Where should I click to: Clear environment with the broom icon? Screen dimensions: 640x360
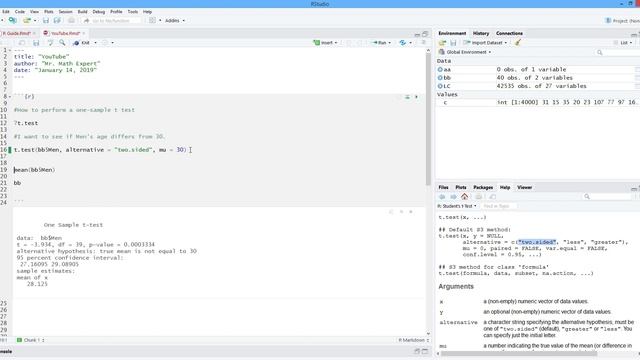click(518, 42)
